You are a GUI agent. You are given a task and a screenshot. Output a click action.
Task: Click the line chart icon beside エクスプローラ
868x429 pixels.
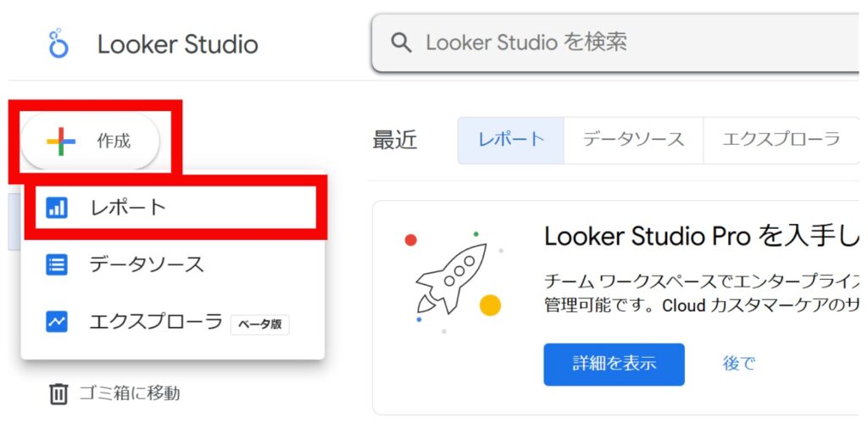click(x=57, y=322)
